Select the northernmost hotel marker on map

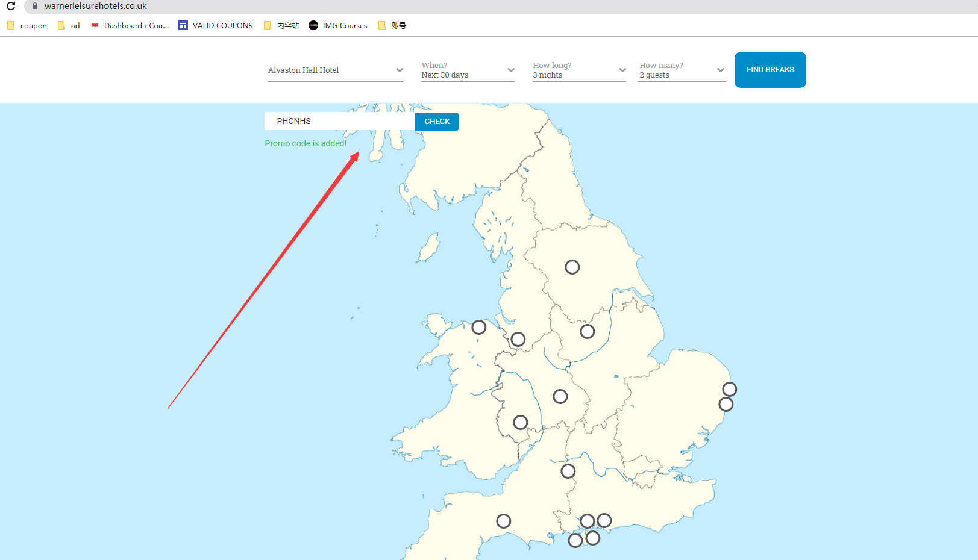(572, 267)
